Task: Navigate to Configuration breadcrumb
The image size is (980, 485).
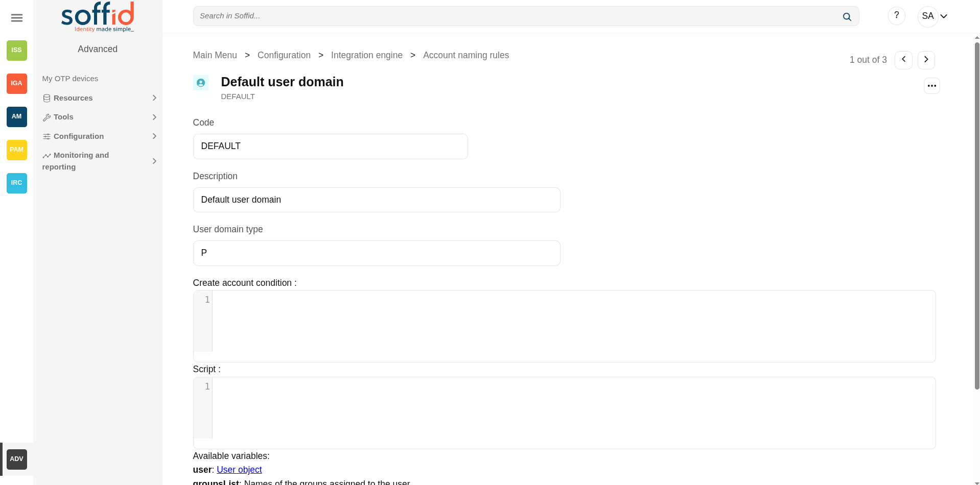Action: click(284, 55)
